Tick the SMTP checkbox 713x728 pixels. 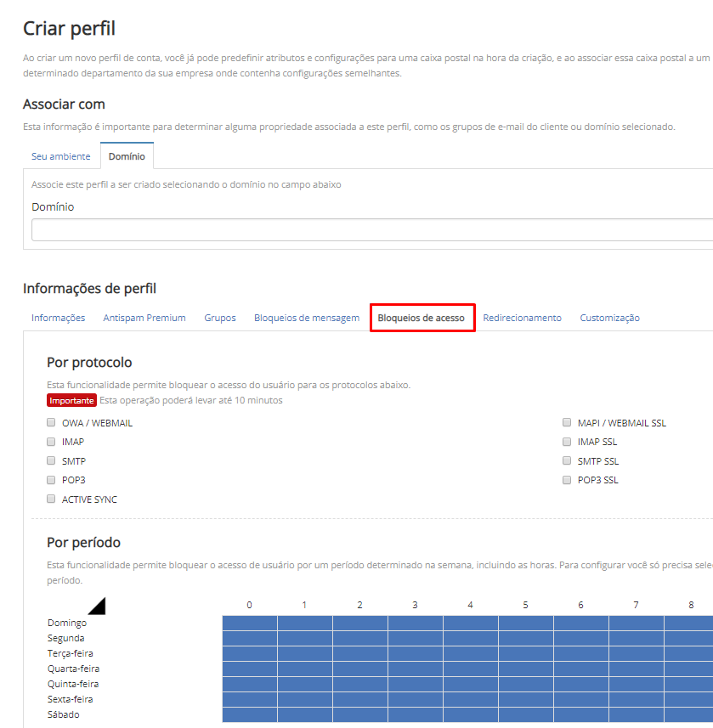tap(51, 460)
